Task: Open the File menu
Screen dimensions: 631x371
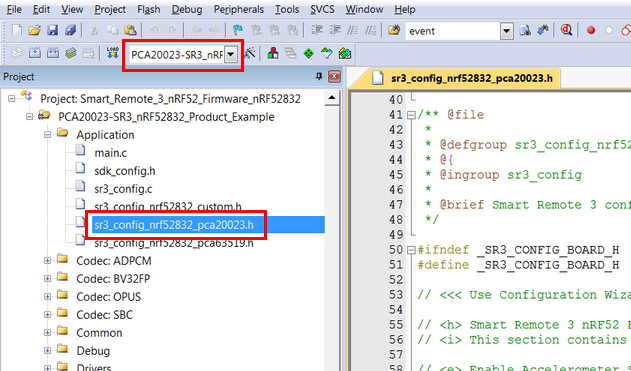Action: pos(14,9)
